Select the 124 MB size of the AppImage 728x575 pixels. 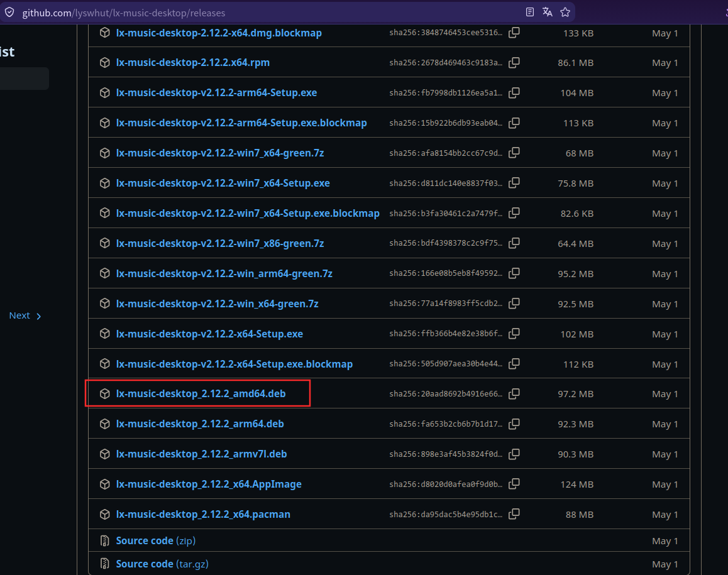click(576, 485)
